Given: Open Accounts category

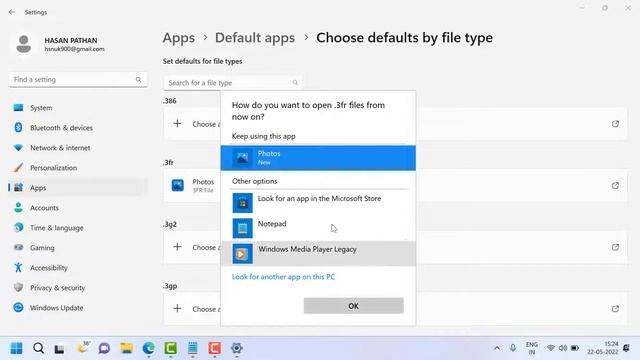Looking at the screenshot, I should (x=78, y=208).
